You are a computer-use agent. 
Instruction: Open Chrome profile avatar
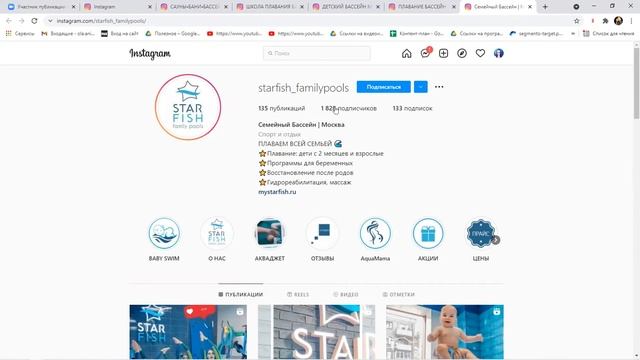point(618,21)
